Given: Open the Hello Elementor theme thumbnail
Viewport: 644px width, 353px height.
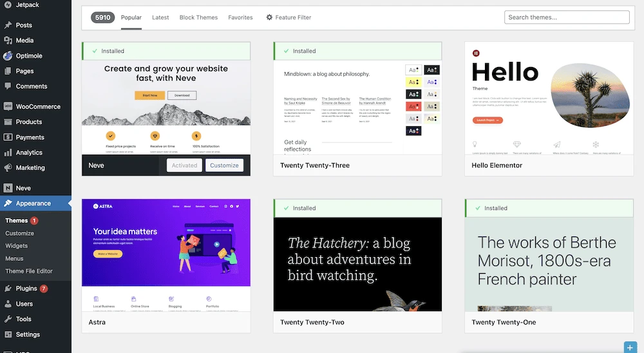Looking at the screenshot, I should click(x=549, y=98).
